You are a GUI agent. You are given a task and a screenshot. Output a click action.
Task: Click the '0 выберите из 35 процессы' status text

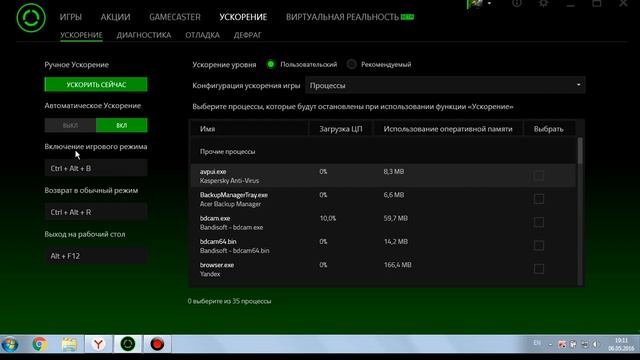[229, 301]
